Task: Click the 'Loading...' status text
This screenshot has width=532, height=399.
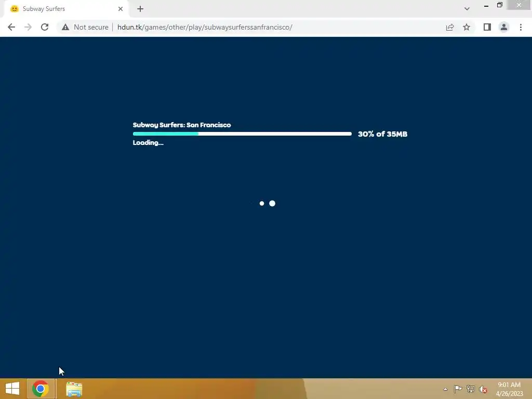Action: (x=148, y=142)
